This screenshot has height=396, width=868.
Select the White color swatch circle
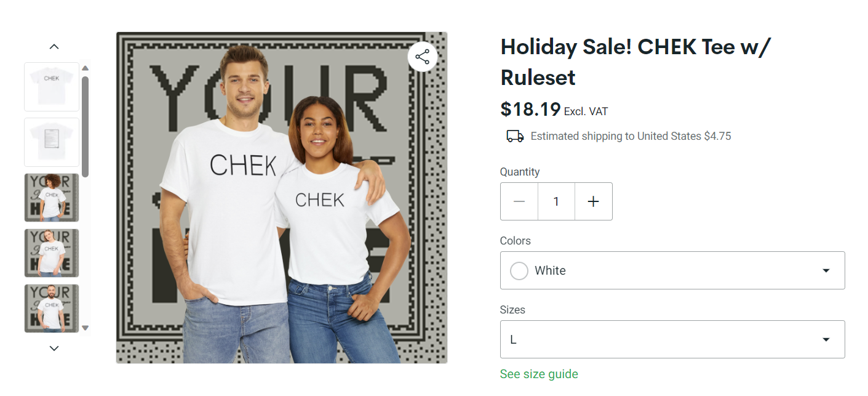click(x=519, y=270)
